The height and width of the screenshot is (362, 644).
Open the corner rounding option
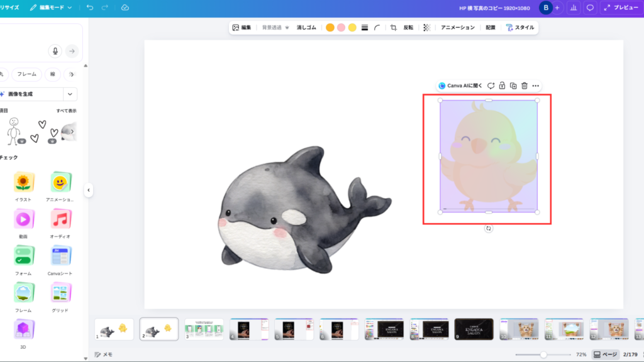[x=377, y=28]
